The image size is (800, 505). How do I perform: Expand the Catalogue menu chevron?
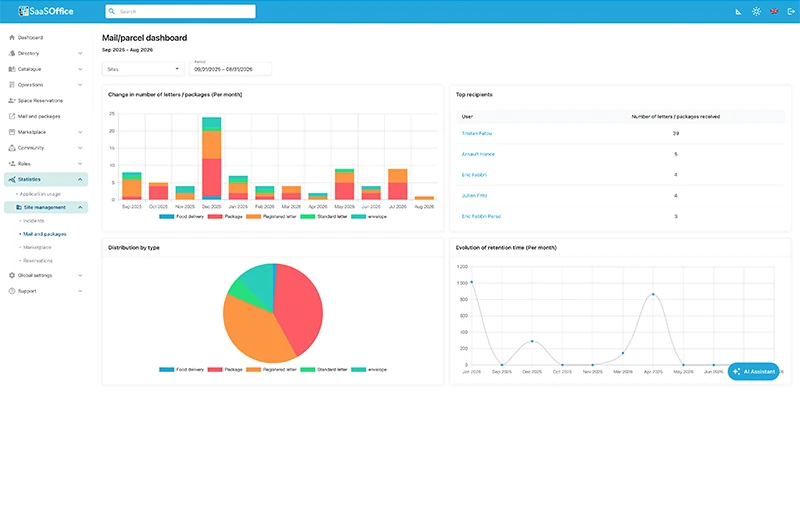(x=80, y=69)
